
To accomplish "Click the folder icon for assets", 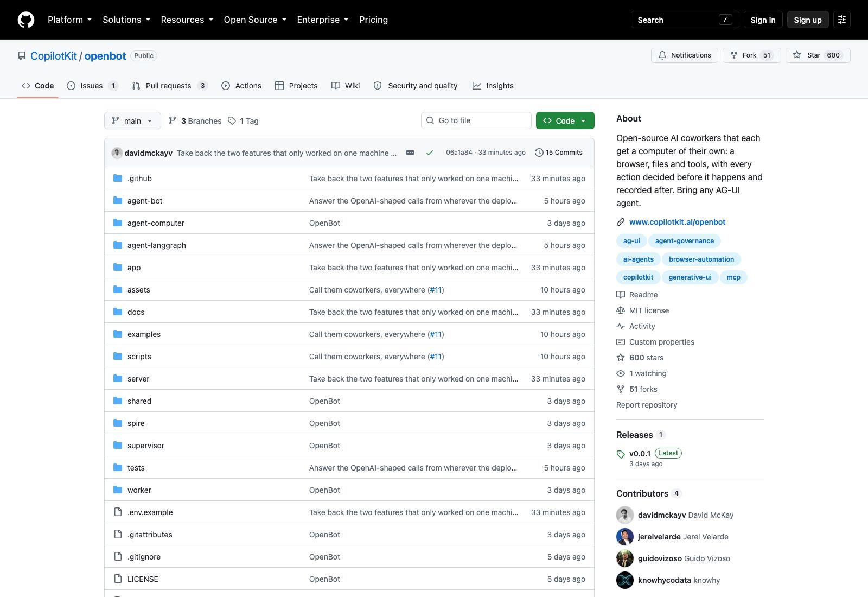I will click(x=118, y=289).
